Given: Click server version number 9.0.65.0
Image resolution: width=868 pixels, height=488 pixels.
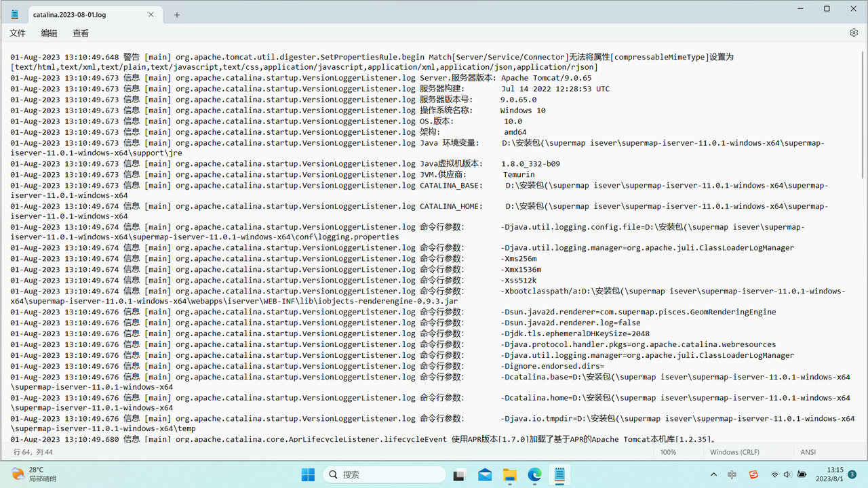Looking at the screenshot, I should point(517,100).
